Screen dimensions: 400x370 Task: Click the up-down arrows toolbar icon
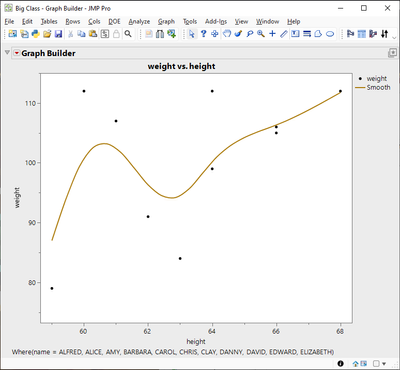[x=384, y=34]
